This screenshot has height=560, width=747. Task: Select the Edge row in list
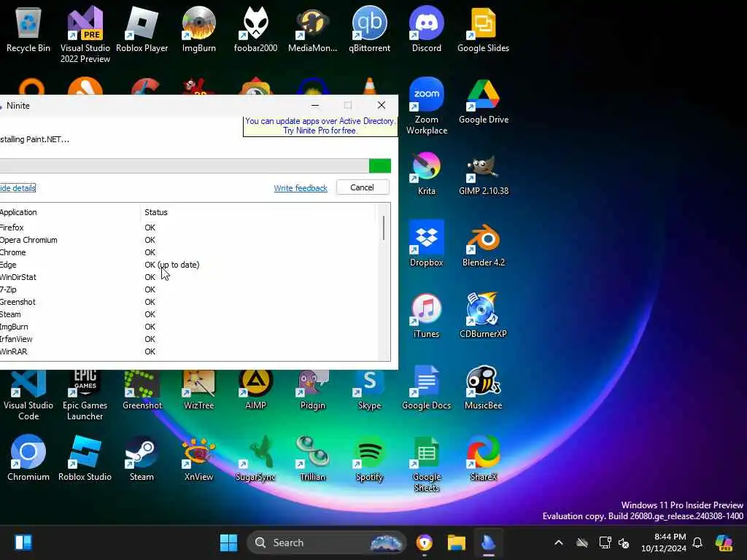(x=187, y=265)
